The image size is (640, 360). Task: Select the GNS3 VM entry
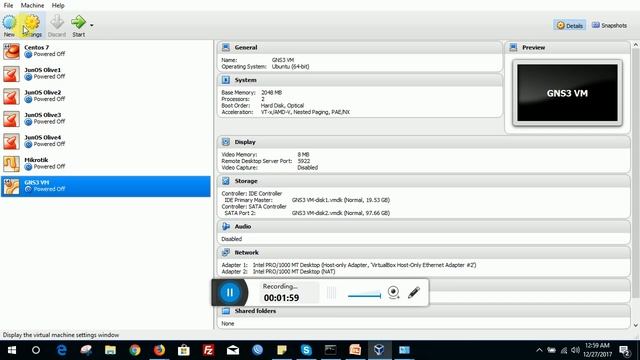[106, 186]
